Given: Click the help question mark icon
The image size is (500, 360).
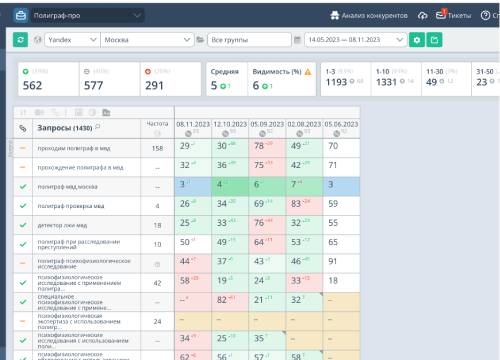Looking at the screenshot, I should click(485, 15).
